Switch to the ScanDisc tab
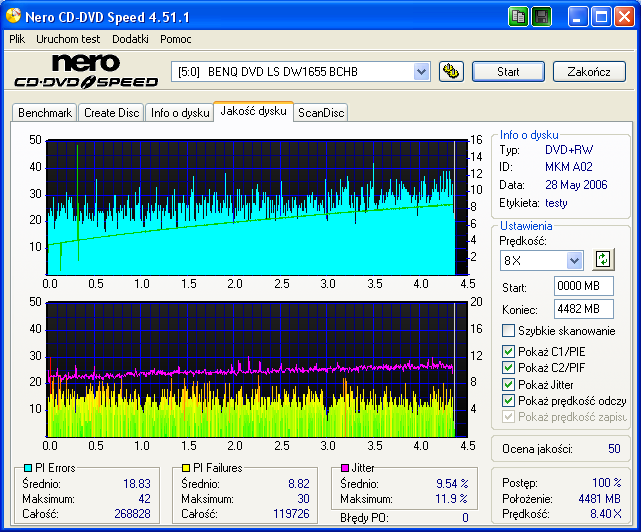The height and width of the screenshot is (532, 641). [x=321, y=113]
